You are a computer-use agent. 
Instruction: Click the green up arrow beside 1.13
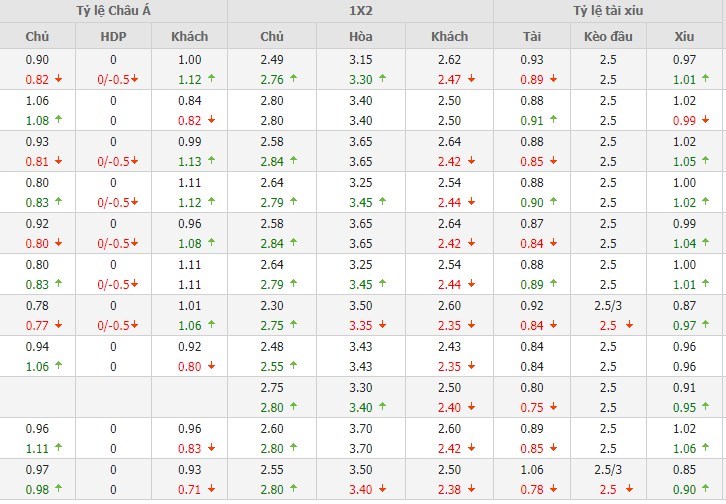[211, 161]
